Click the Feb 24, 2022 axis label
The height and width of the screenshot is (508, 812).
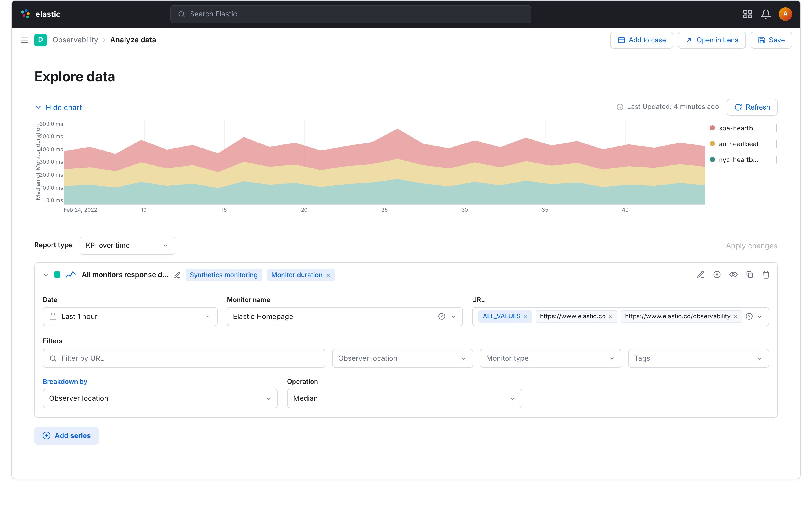tap(81, 210)
